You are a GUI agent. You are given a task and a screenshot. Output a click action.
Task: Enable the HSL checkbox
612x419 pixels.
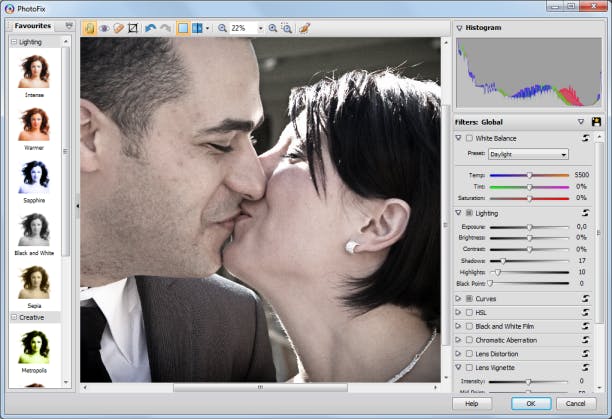(469, 312)
